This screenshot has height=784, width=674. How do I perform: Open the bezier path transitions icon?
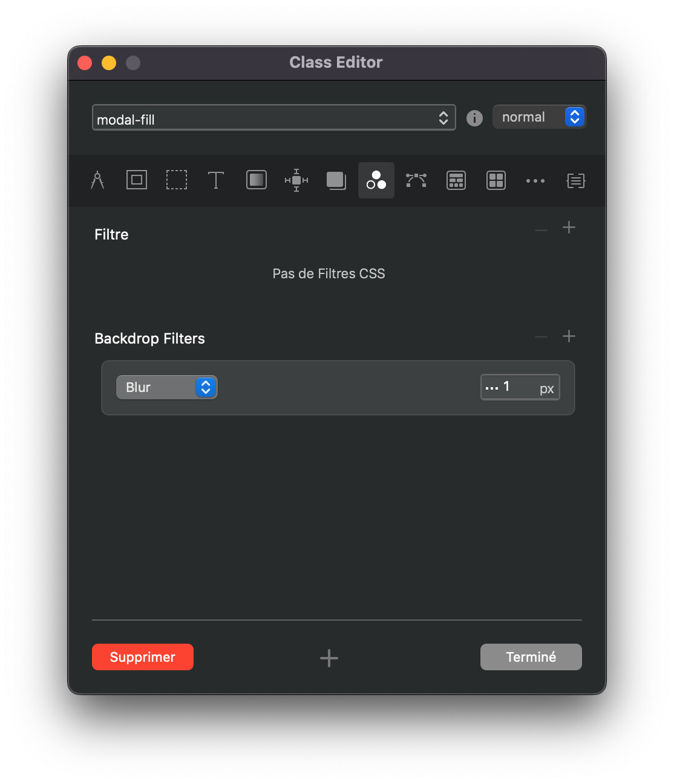point(416,180)
